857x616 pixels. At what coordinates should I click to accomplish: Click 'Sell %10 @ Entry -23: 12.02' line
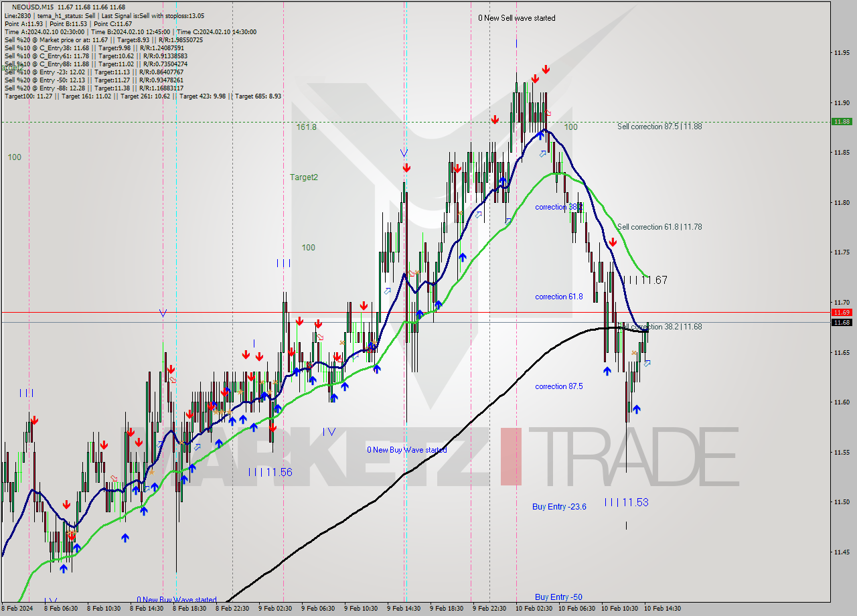[96, 72]
